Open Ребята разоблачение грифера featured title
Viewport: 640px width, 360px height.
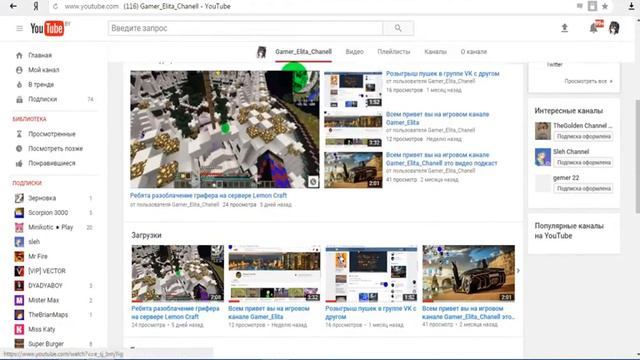208,196
